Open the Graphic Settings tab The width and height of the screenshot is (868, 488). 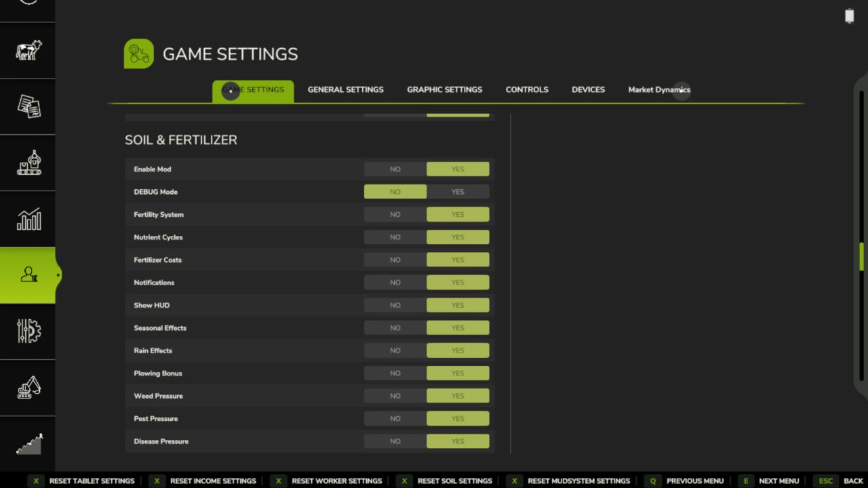click(x=444, y=89)
